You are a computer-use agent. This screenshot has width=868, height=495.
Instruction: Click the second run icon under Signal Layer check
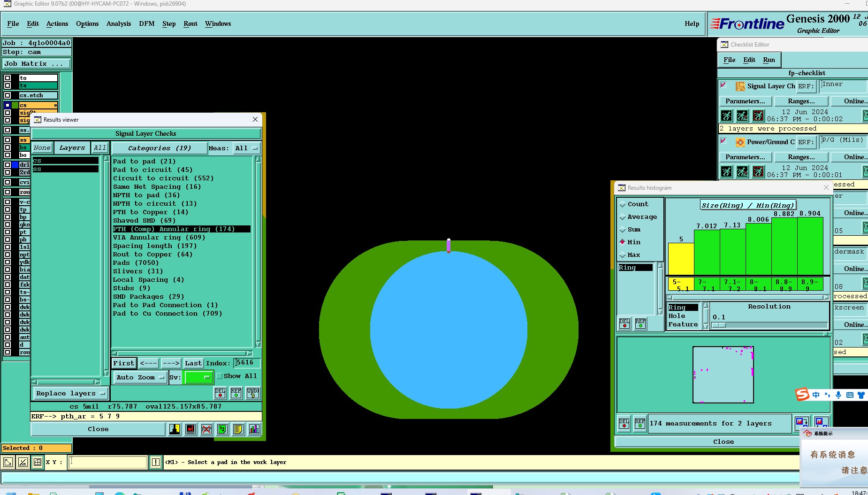pos(742,116)
